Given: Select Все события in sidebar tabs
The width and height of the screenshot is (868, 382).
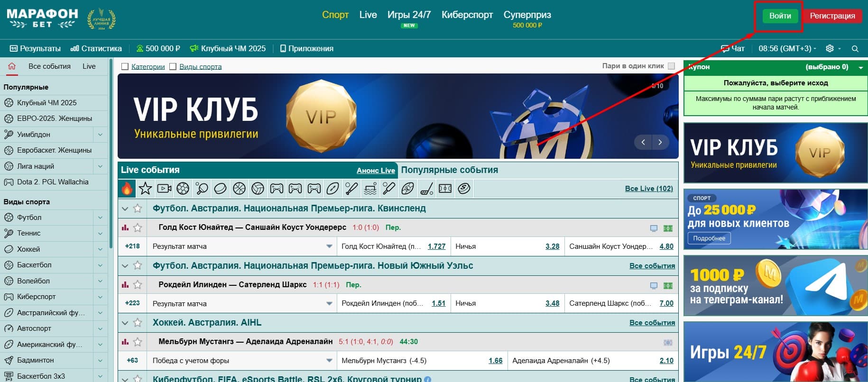Looking at the screenshot, I should click(x=49, y=66).
